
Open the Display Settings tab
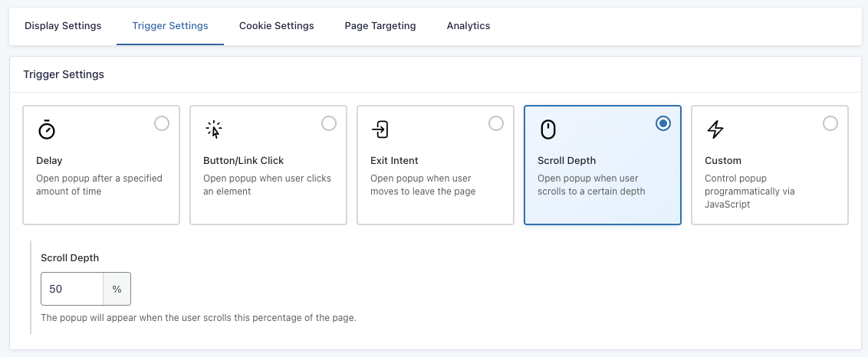(x=63, y=26)
